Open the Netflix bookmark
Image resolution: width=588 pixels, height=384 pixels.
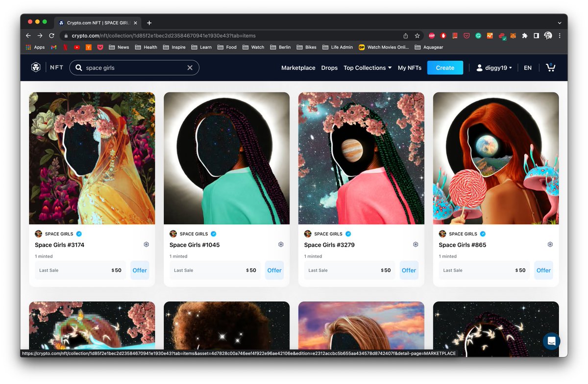coord(65,47)
